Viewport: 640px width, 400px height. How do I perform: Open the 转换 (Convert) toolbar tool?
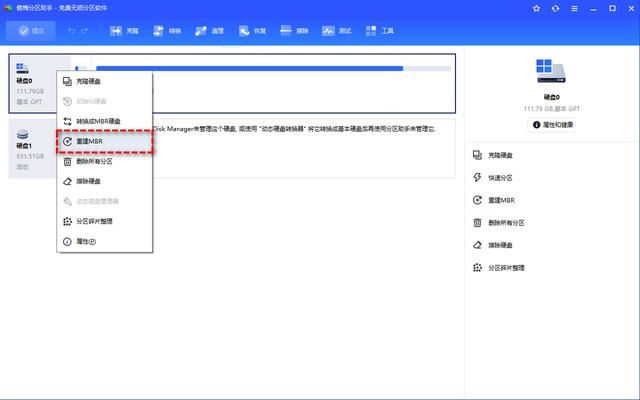[166, 31]
